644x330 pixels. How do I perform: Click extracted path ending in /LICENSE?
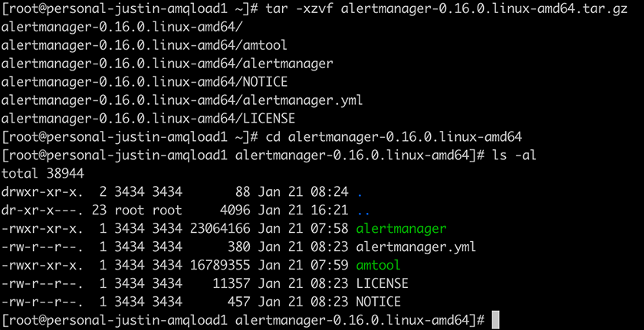148,119
